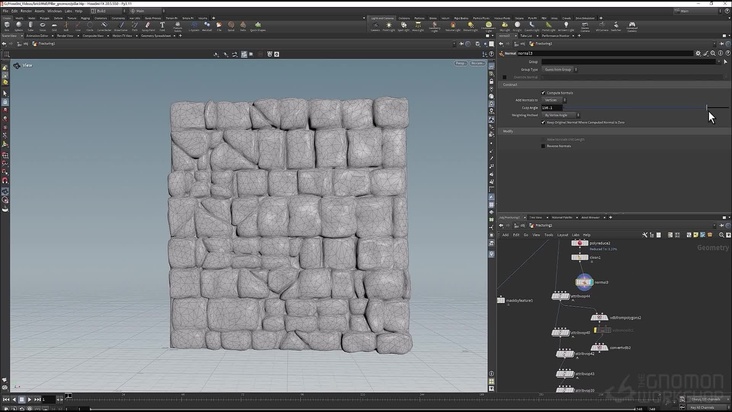Collapse the Construct parameter section
Viewport: 732px width, 412px height.
click(510, 84)
